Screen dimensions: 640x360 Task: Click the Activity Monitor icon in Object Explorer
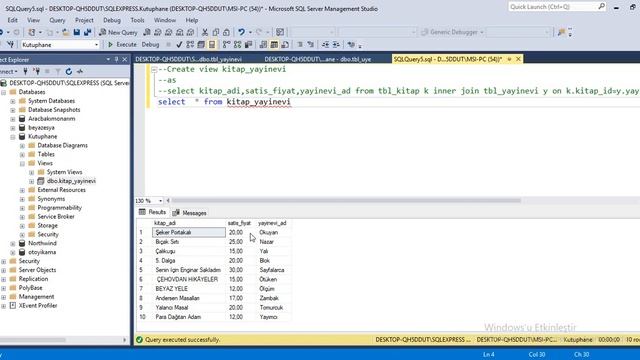coord(80,71)
